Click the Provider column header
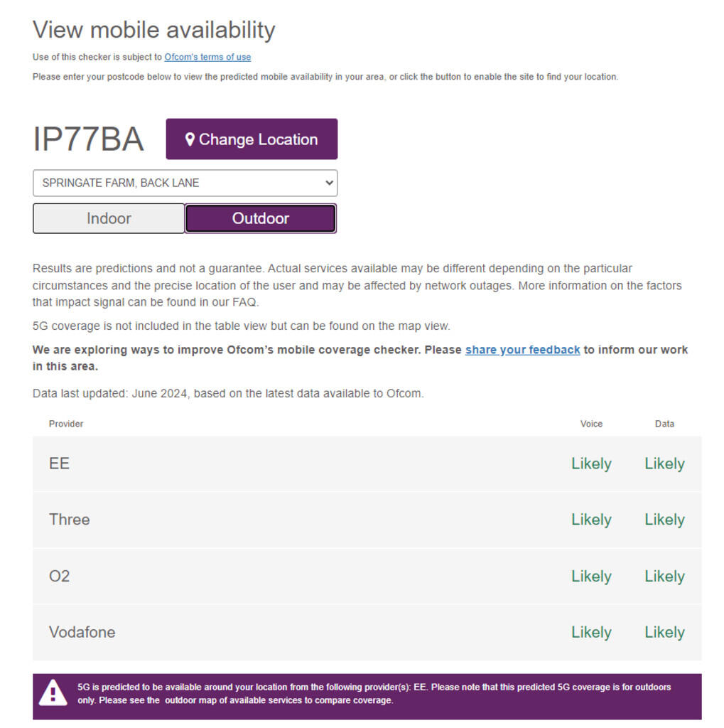This screenshot has height=728, width=724. [66, 424]
